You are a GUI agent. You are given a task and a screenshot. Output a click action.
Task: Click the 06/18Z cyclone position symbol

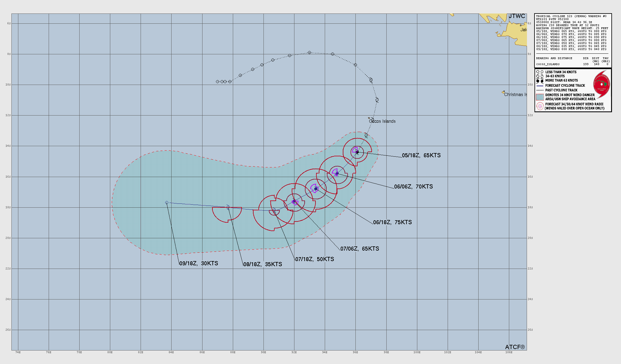(x=316, y=189)
